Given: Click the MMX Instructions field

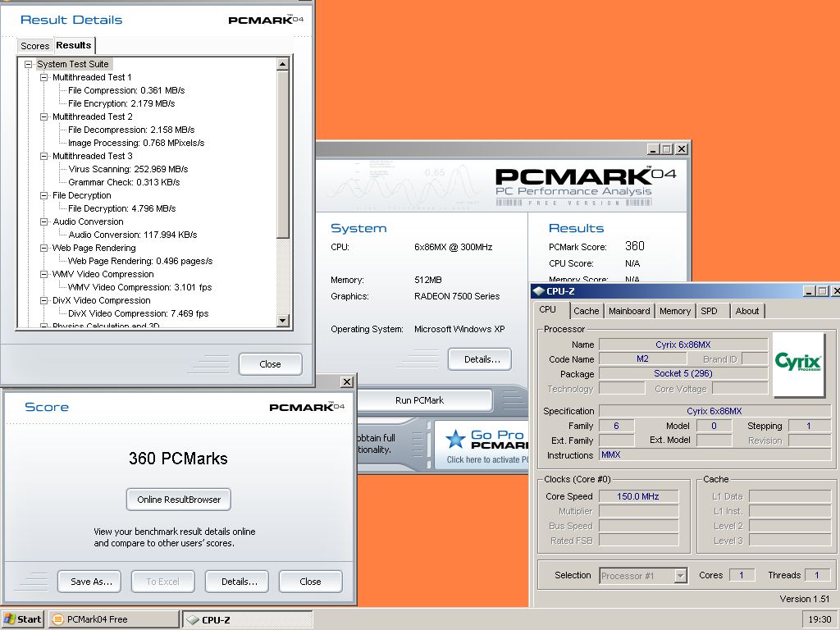Looking at the screenshot, I should click(715, 454).
